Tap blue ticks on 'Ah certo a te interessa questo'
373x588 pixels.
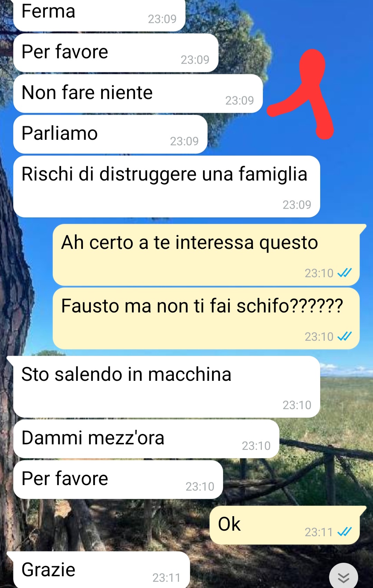(x=344, y=273)
